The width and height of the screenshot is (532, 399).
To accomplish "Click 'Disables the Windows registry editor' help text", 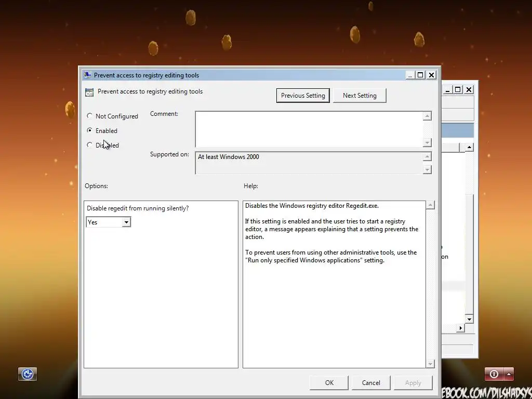I will (312, 206).
